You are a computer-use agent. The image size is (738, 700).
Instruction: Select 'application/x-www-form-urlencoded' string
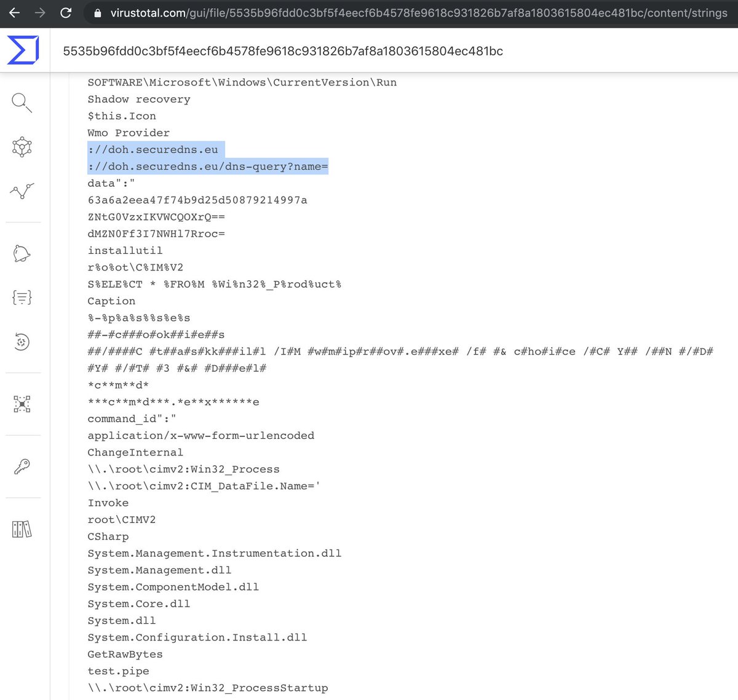coord(201,436)
